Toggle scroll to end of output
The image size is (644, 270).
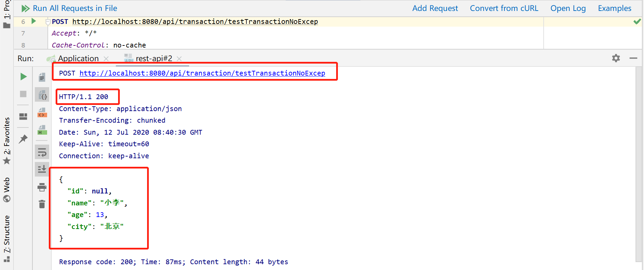pyautogui.click(x=42, y=169)
